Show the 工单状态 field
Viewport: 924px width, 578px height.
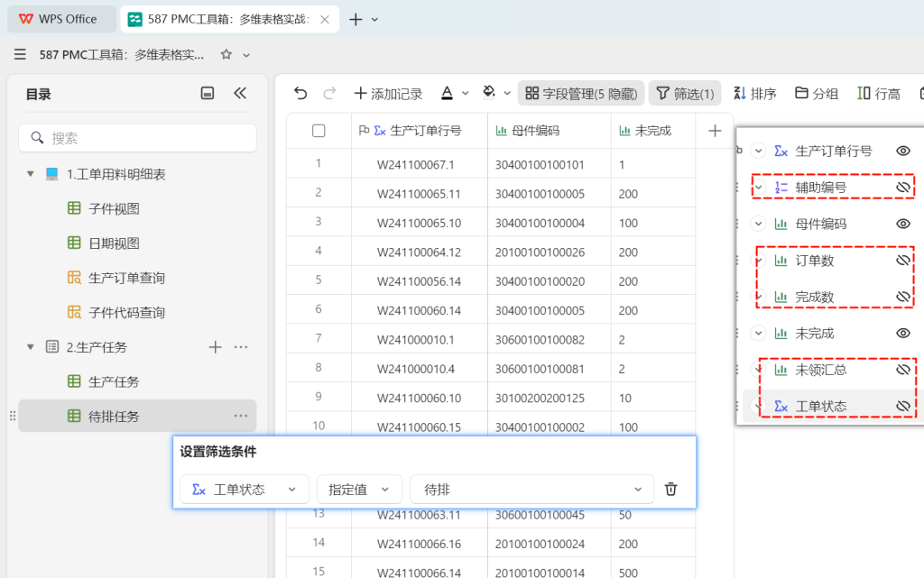[x=903, y=407]
